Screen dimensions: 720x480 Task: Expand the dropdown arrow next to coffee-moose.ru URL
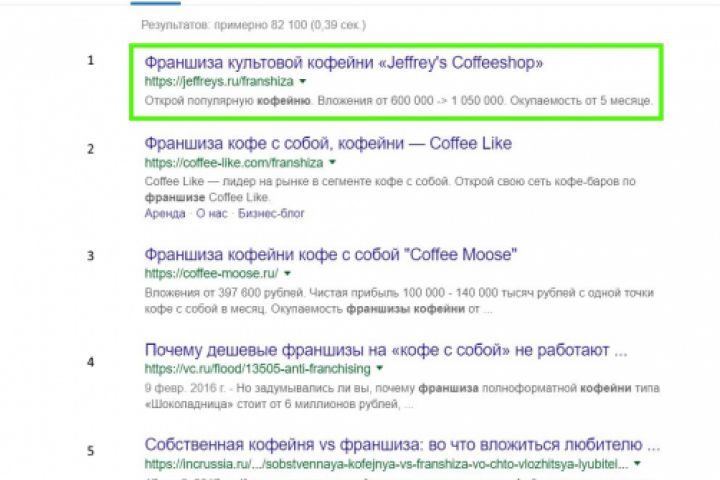(287, 273)
